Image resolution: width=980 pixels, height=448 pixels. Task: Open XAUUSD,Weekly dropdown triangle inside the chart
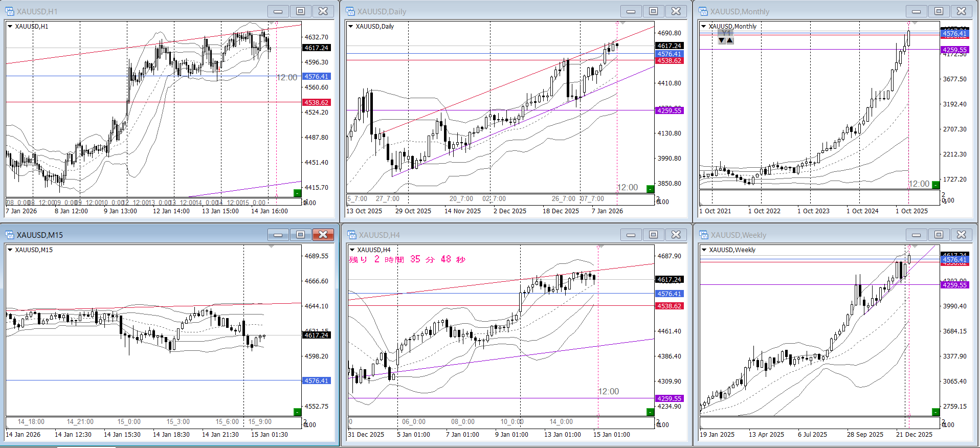[x=704, y=250]
